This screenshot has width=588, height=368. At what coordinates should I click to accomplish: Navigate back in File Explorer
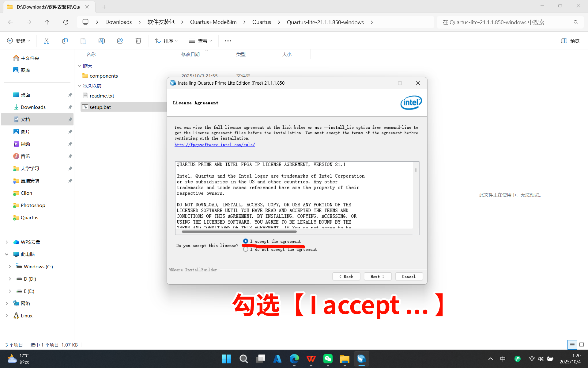[11, 22]
